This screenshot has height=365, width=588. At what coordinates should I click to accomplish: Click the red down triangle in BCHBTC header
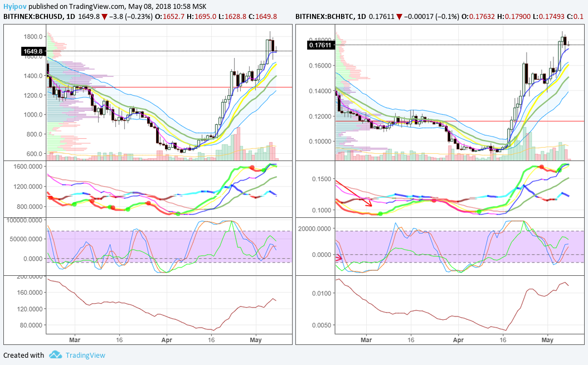point(399,17)
